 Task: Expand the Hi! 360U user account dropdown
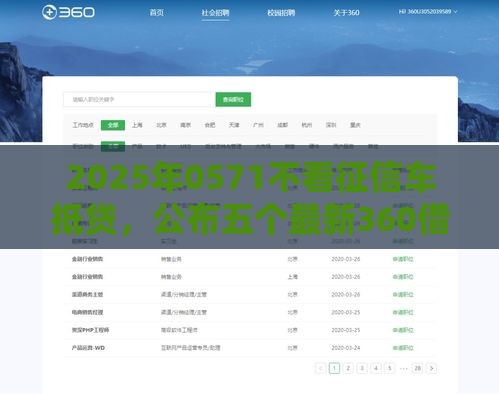(428, 12)
